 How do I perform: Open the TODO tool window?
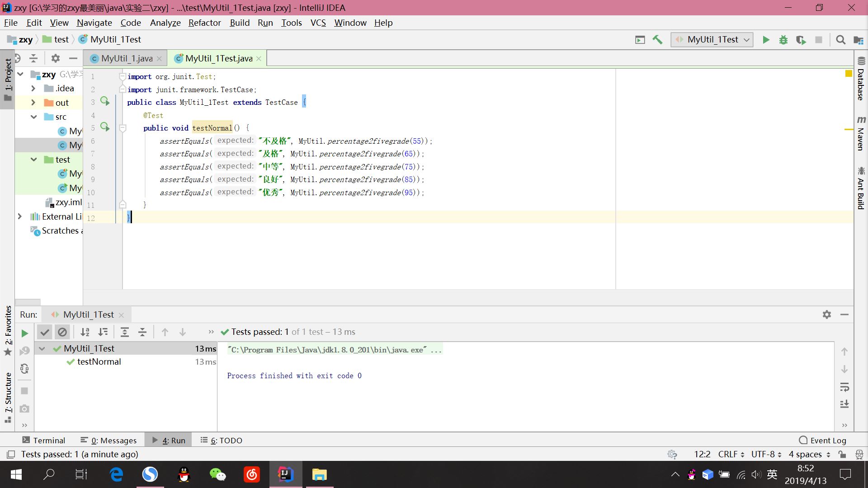222,440
